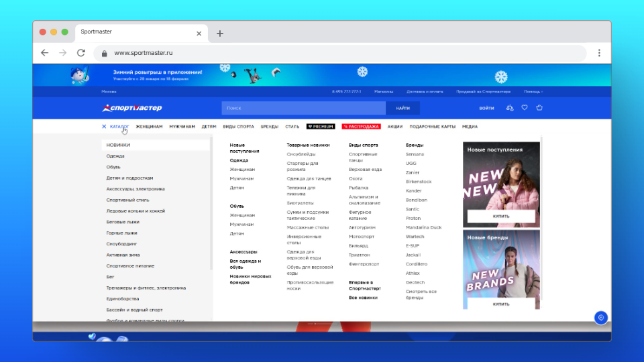Screen dimensions: 644x362
Task: Click the catalog sidebar scrollbar
Action: click(x=211, y=204)
